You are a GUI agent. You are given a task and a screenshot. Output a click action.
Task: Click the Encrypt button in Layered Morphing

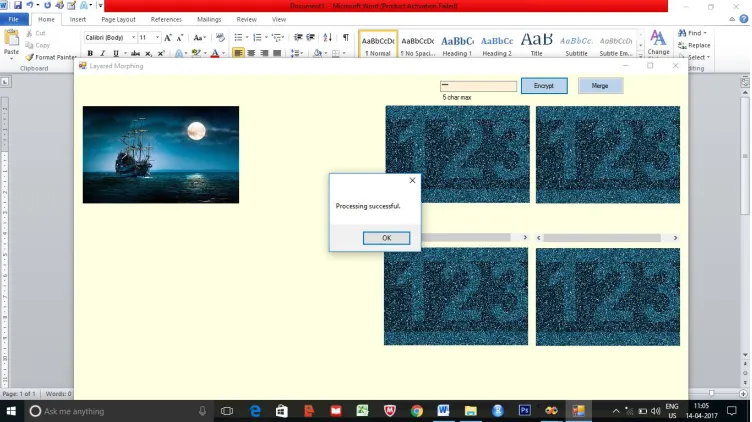coord(544,86)
